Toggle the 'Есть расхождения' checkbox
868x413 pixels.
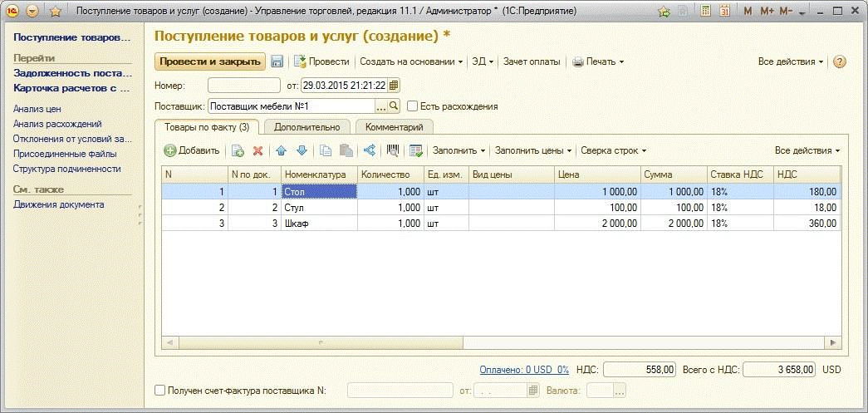412,106
